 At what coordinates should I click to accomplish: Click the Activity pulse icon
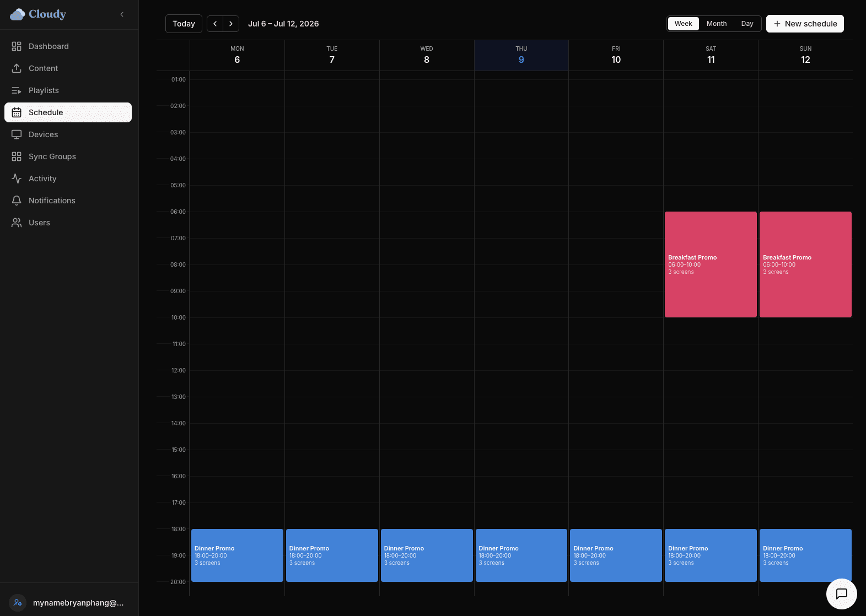(17, 179)
